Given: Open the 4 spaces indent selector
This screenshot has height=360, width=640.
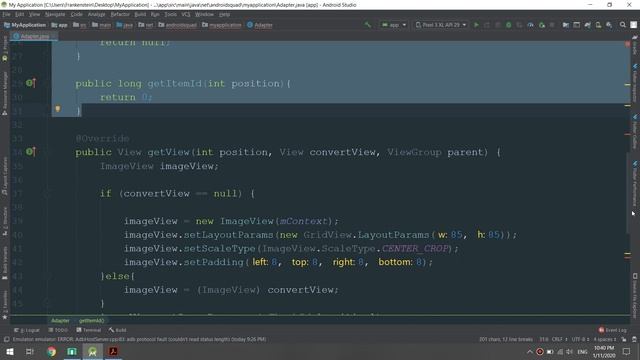Looking at the screenshot, I should coord(604,339).
